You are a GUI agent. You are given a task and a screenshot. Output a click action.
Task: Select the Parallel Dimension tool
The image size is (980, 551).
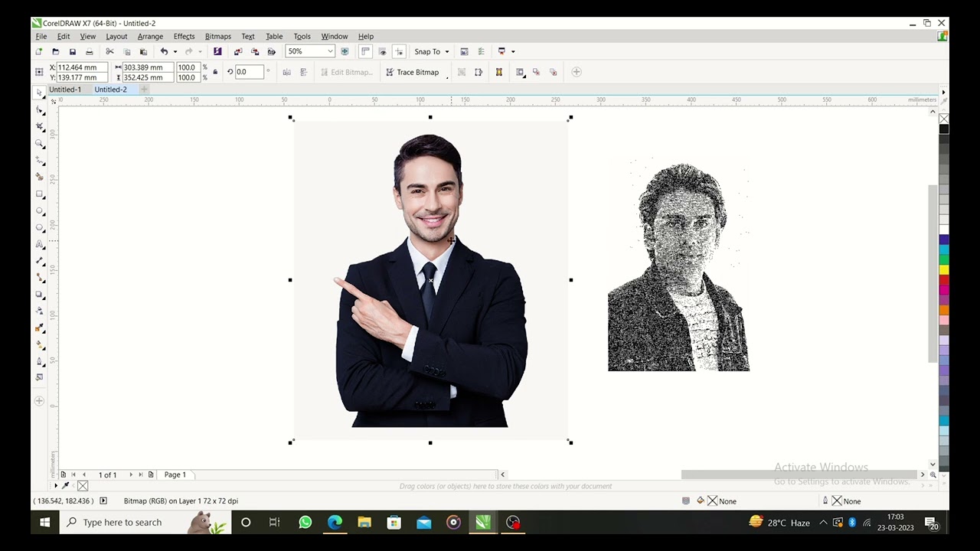click(40, 261)
